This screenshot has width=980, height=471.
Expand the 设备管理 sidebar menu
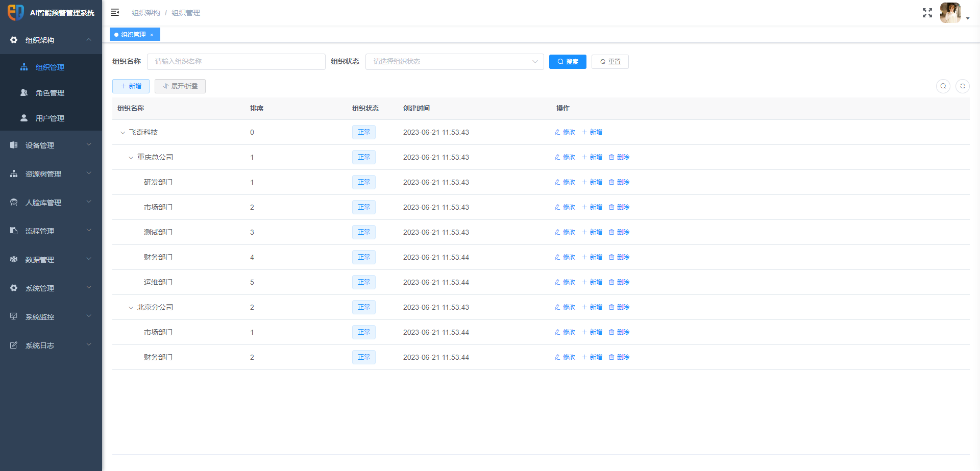coord(51,145)
